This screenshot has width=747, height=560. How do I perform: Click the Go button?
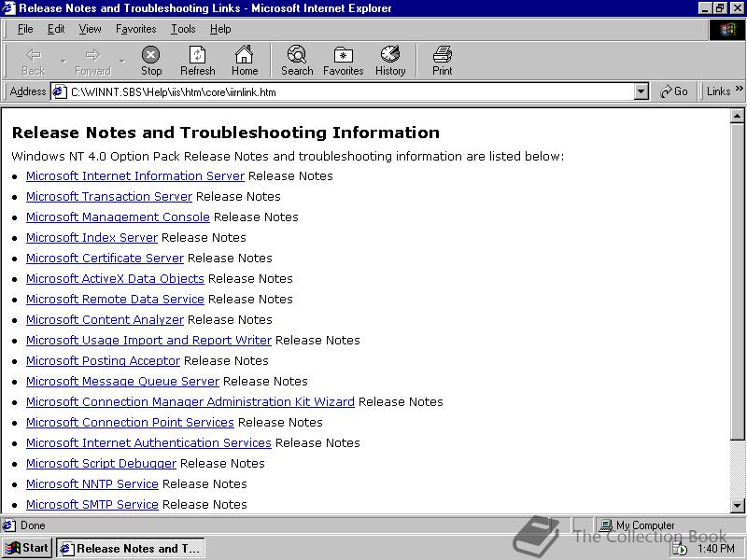tap(673, 91)
